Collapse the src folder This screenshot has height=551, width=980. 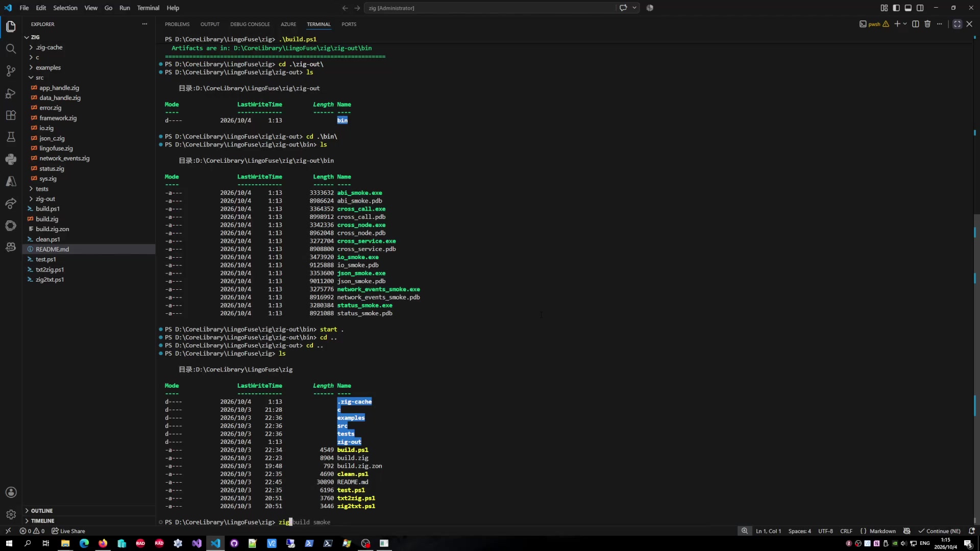(x=39, y=78)
